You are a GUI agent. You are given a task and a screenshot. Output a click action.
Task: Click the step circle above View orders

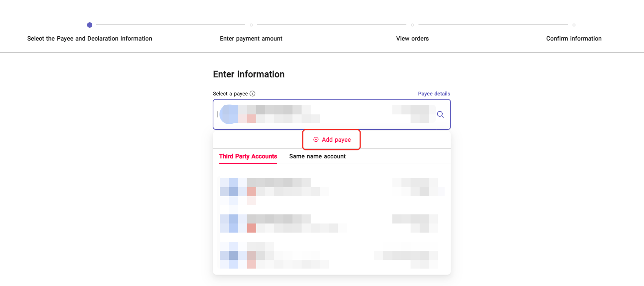tap(412, 25)
